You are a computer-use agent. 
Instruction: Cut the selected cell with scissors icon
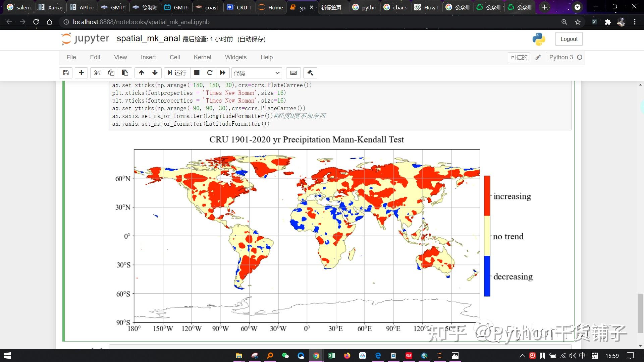(x=97, y=73)
